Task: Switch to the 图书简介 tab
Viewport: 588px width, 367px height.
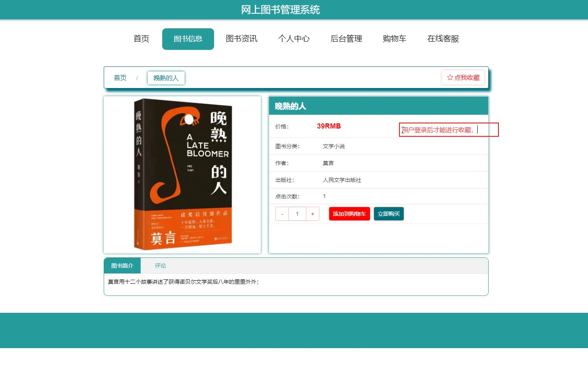Action: [122, 266]
